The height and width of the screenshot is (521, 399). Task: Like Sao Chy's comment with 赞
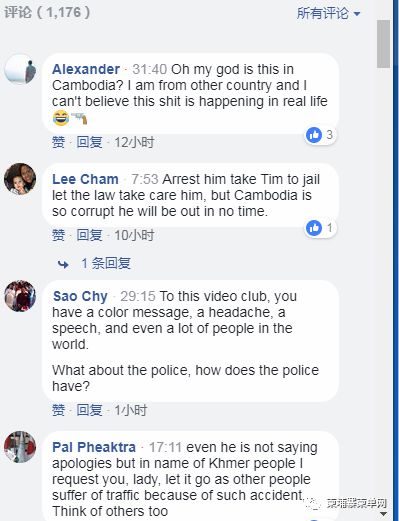pyautogui.click(x=58, y=410)
